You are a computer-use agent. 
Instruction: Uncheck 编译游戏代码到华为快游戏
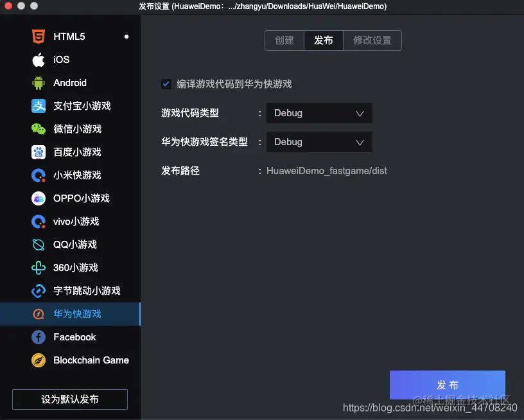[x=166, y=83]
